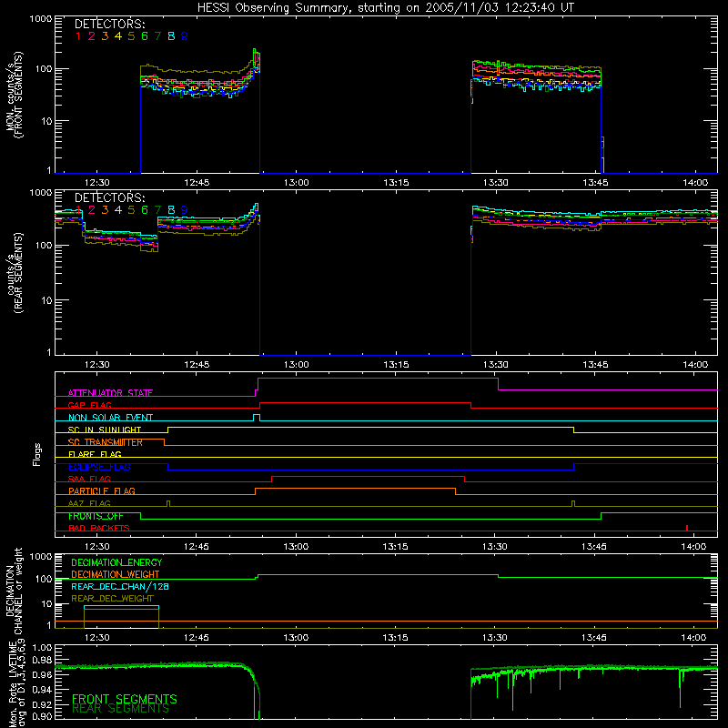
Task: Select the BAD_PACKETS flag label
Action: [99, 528]
